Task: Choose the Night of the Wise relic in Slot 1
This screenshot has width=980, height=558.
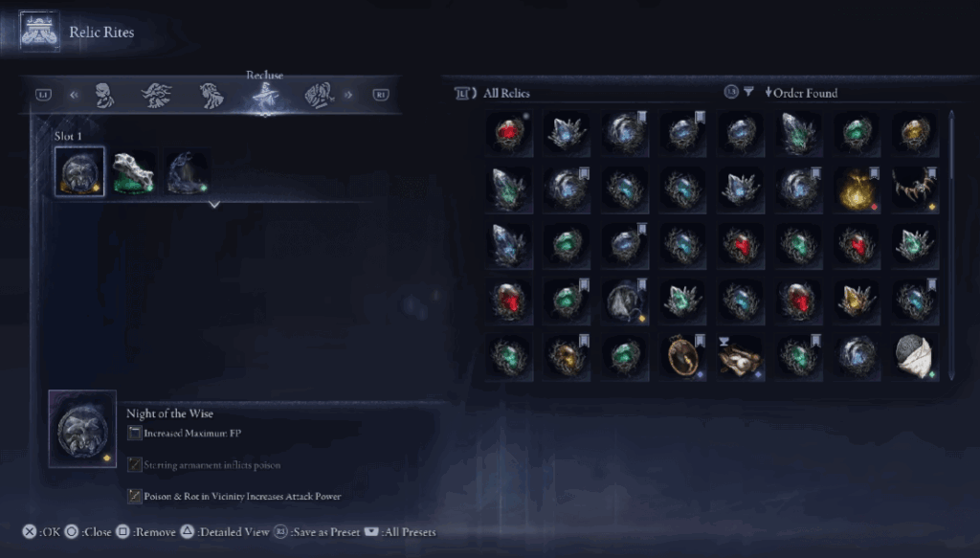Action: [79, 172]
